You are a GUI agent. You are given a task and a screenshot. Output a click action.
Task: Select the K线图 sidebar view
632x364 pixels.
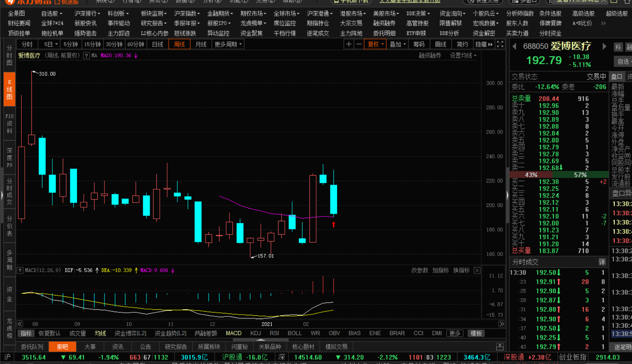pos(10,90)
